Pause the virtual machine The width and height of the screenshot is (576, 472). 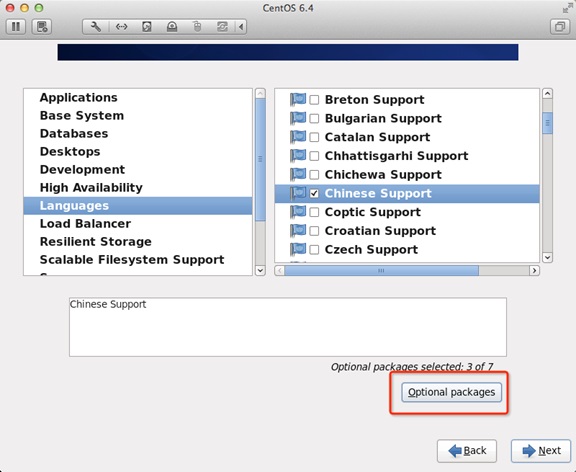tap(15, 27)
